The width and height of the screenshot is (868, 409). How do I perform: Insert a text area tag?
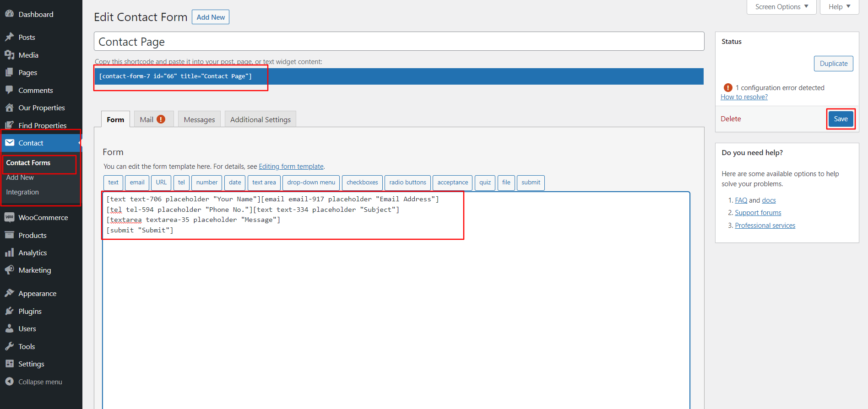(264, 183)
